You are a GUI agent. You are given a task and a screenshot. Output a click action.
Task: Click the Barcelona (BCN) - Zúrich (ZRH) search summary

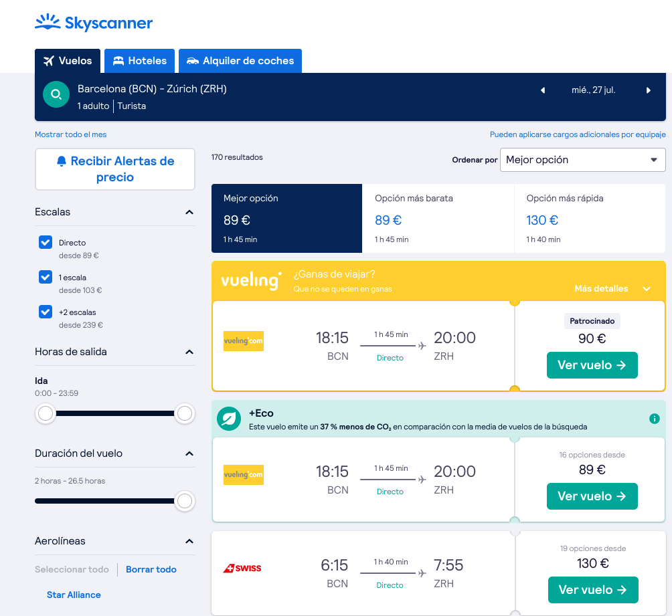point(152,89)
